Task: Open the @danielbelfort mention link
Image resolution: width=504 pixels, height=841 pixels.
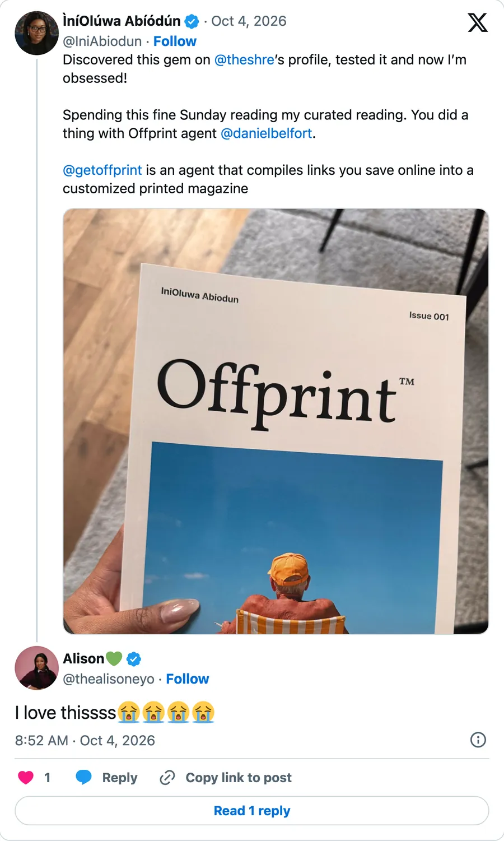Action: (x=267, y=133)
